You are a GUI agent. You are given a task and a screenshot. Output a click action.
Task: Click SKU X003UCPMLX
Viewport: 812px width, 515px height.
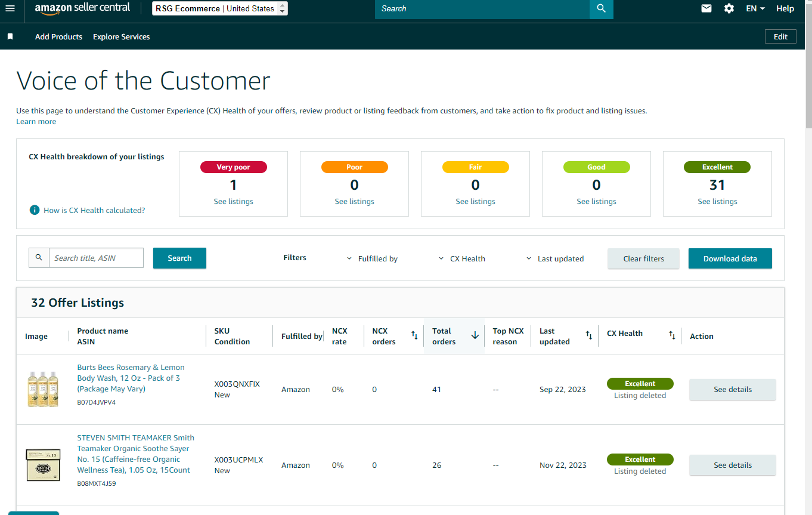(x=238, y=460)
